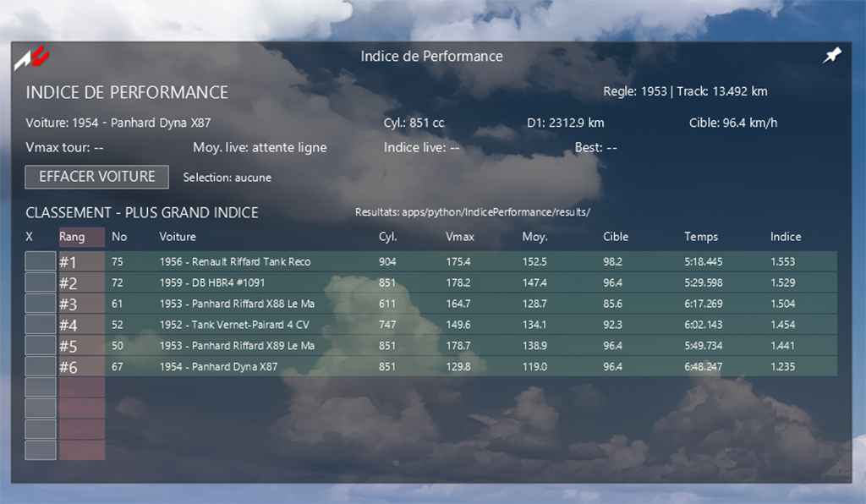Click car number 50
The height and width of the screenshot is (504, 866).
(117, 346)
